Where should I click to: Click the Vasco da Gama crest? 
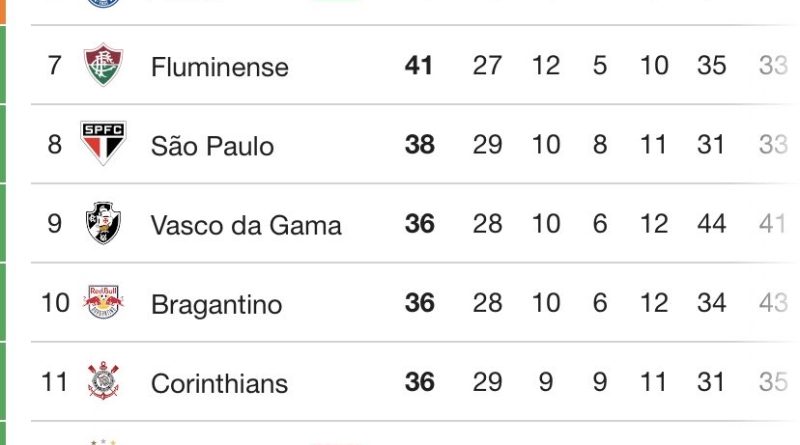[103, 224]
